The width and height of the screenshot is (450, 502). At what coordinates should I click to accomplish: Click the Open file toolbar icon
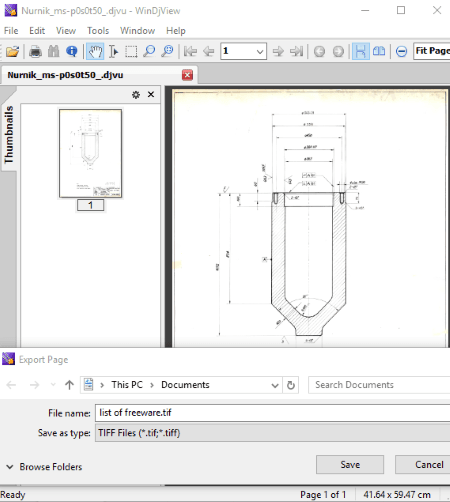12,51
